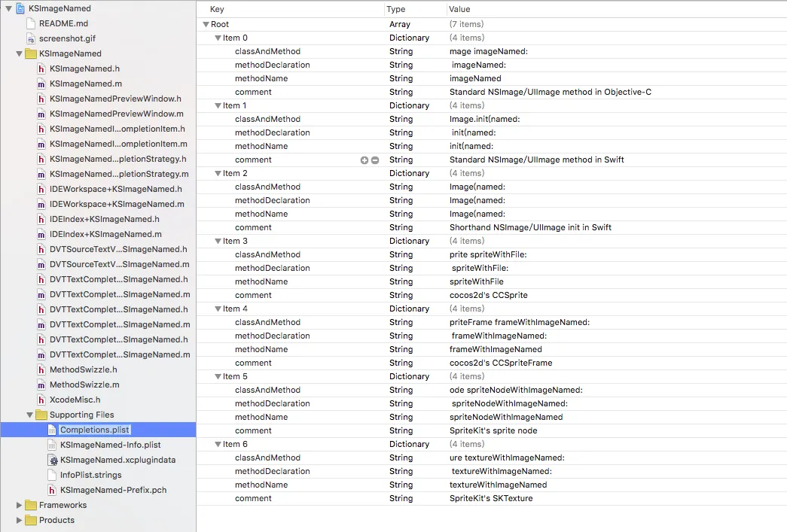Click the header icon of XcodeMisc.h

tap(41, 400)
